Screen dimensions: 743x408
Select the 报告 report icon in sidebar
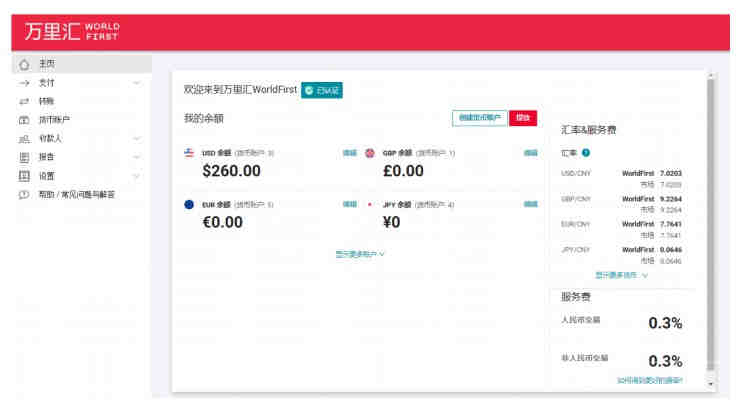24,157
